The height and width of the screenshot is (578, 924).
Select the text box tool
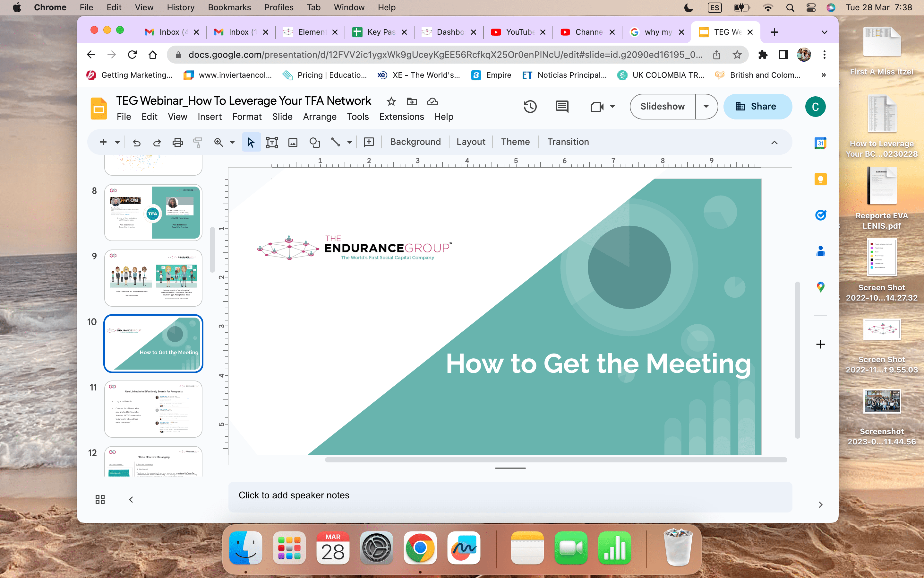[x=272, y=142]
